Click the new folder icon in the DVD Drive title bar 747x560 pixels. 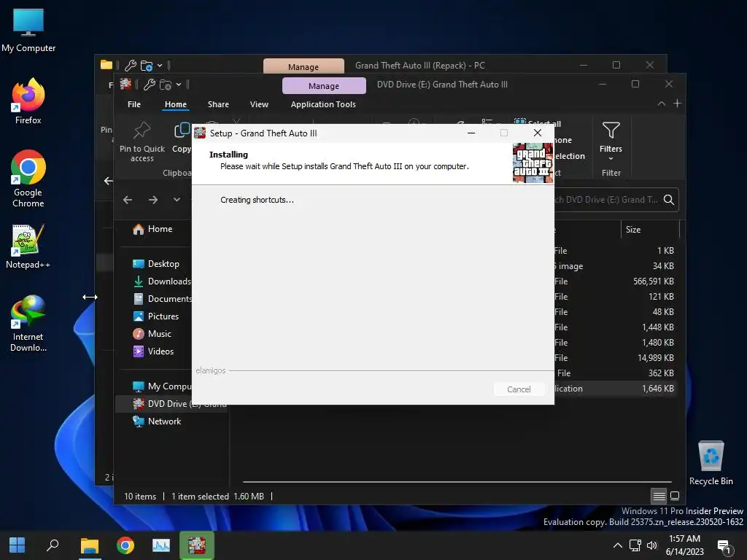click(x=166, y=85)
